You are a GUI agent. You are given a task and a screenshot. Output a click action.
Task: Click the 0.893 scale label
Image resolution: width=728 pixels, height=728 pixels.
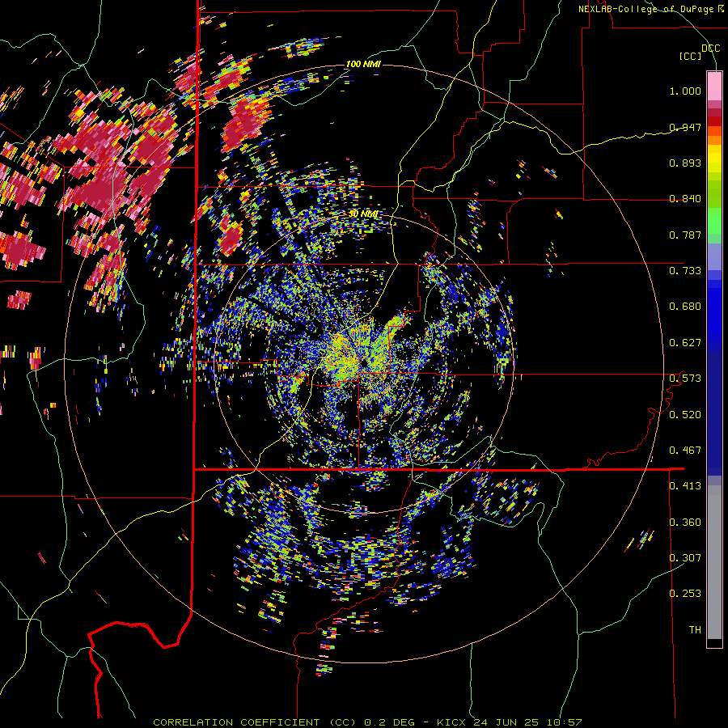pyautogui.click(x=685, y=163)
